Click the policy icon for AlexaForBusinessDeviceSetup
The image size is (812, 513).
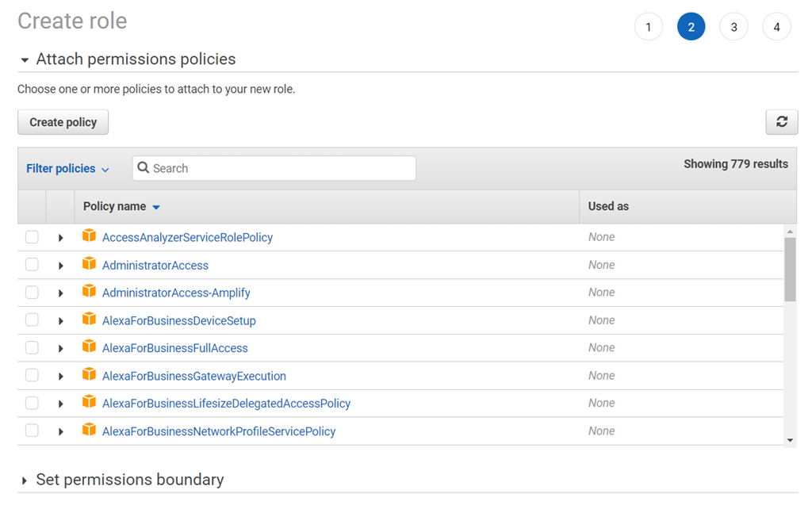[89, 320]
